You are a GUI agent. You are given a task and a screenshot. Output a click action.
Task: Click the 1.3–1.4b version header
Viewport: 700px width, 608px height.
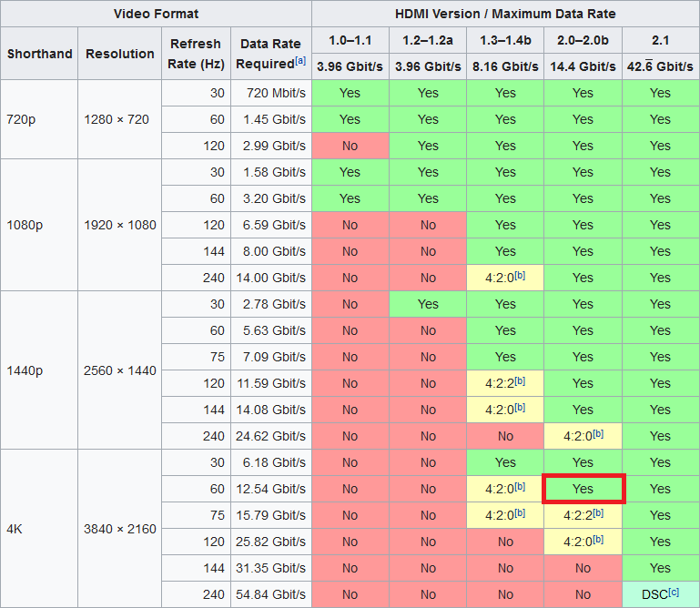pyautogui.click(x=505, y=41)
